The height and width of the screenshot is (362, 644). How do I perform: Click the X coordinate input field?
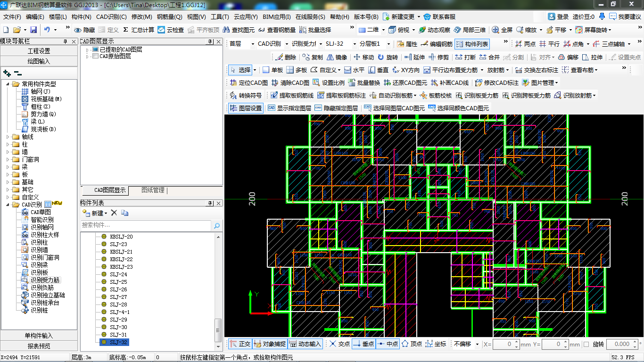(505, 344)
